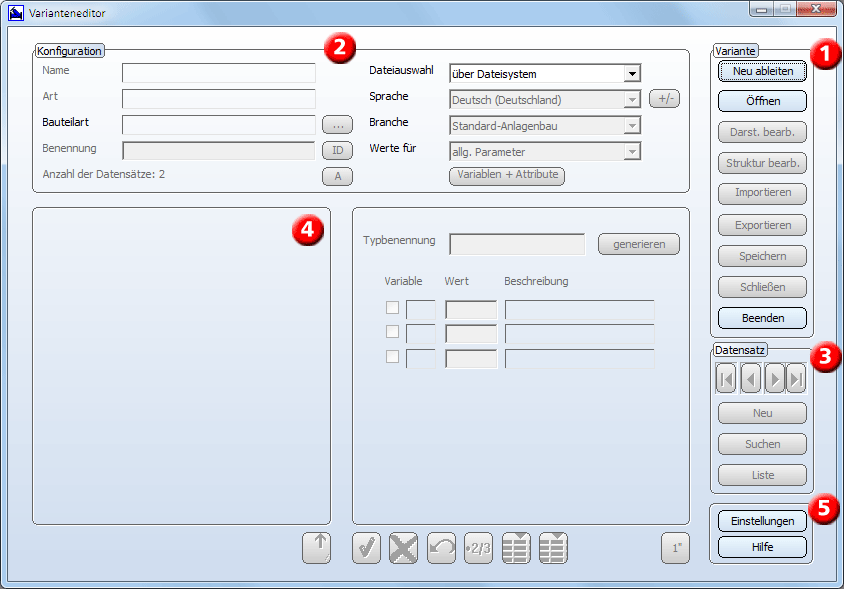Click into the Art input field

219,99
